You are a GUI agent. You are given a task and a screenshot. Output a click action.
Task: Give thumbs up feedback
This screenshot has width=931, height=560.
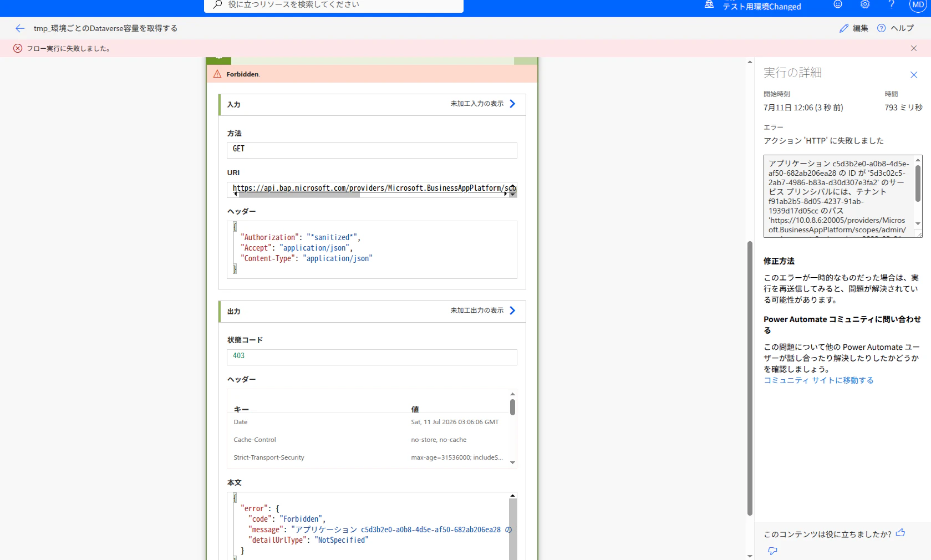(901, 533)
